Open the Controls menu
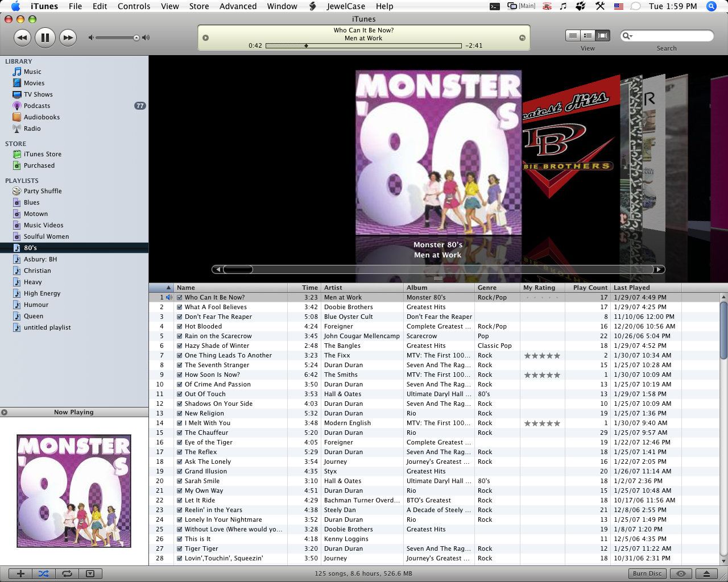 [134, 6]
